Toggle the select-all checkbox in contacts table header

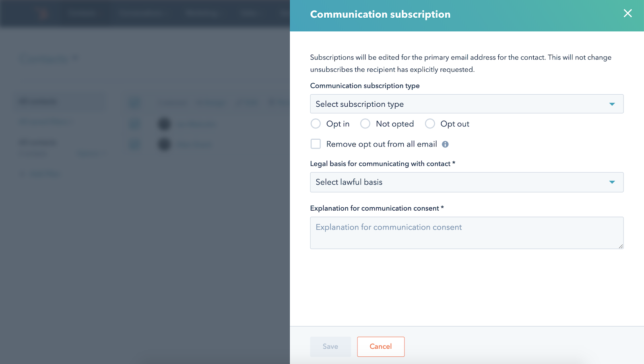click(x=134, y=103)
